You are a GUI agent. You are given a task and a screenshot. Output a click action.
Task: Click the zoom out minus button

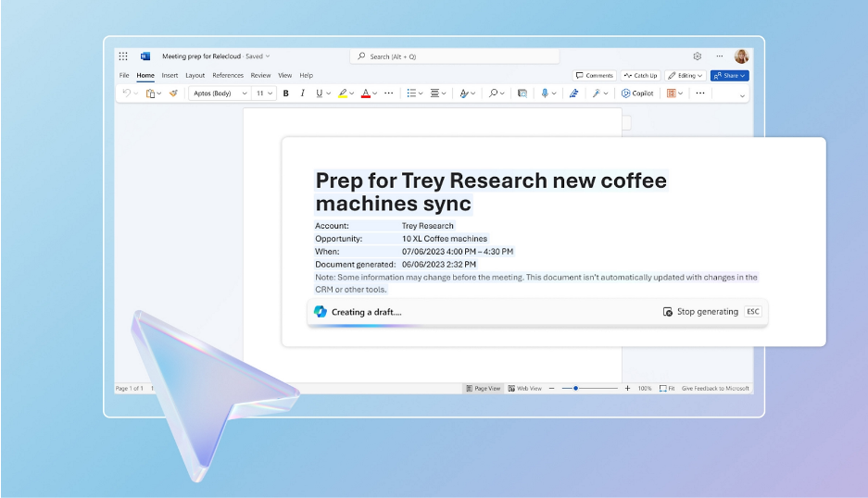tap(551, 389)
